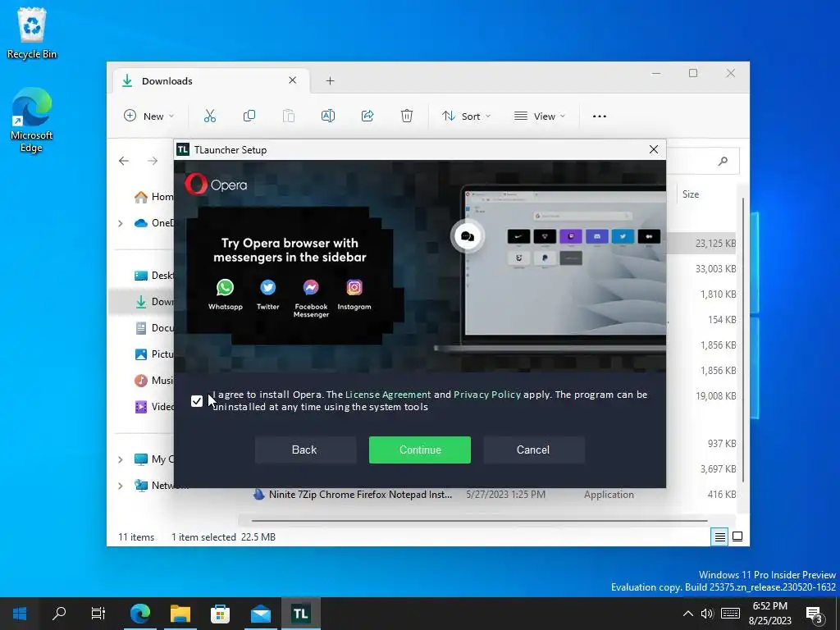Launch Edge from the taskbar
This screenshot has height=630, width=840.
pos(140,614)
